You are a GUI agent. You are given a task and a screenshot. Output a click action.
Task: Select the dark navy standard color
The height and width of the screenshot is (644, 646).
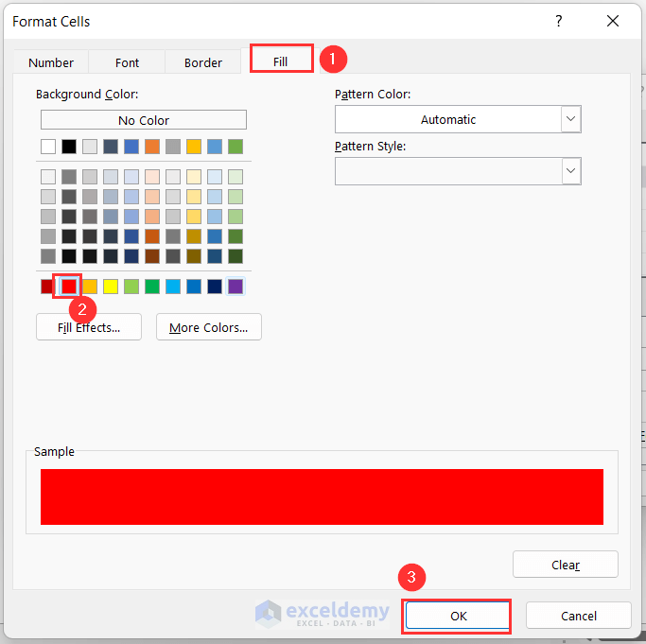[215, 286]
